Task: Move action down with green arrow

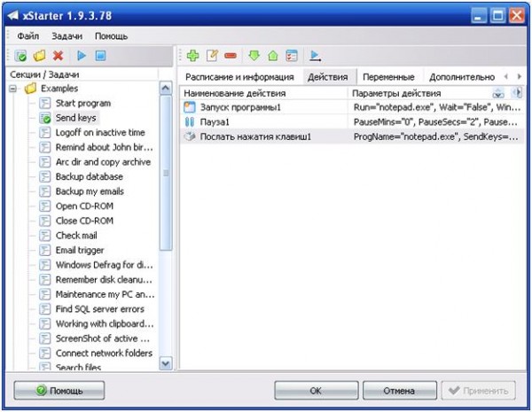Action: click(x=254, y=55)
